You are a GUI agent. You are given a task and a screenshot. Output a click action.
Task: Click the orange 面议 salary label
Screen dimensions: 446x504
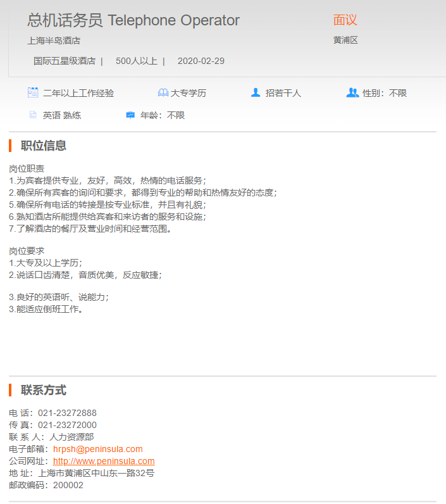(x=345, y=20)
